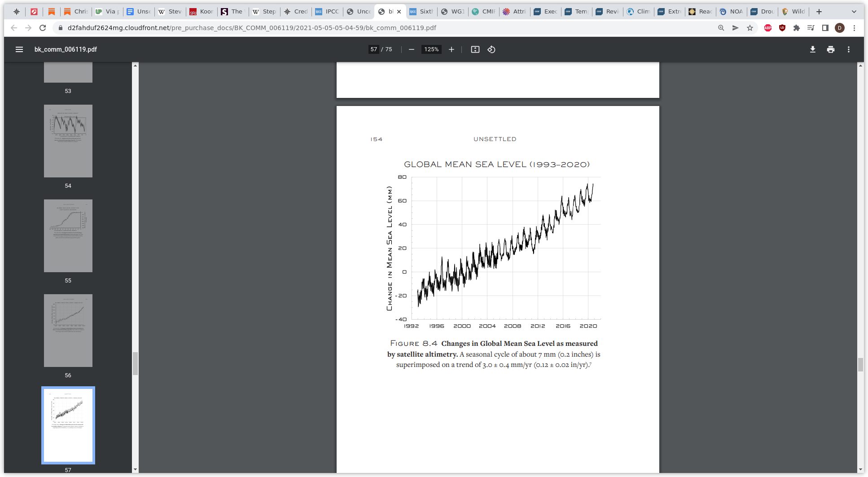Toggle the browser side panel
The image size is (868, 477).
tap(825, 28)
